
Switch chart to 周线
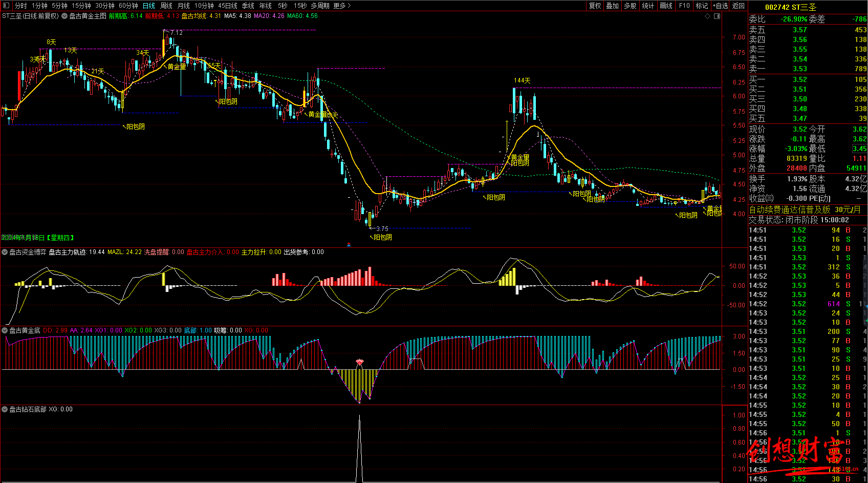pos(166,6)
